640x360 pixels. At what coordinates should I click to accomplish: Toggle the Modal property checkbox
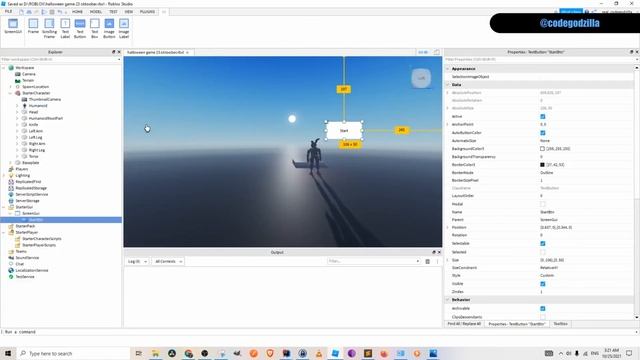point(542,204)
